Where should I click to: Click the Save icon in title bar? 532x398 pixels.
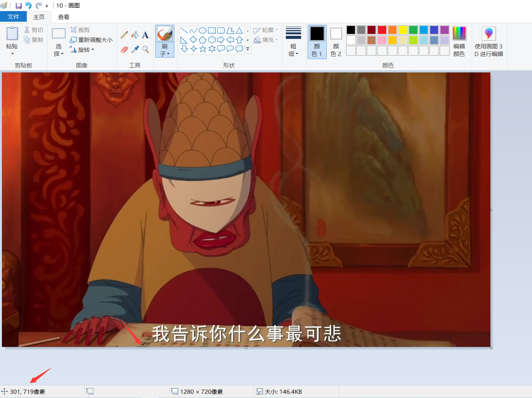18,6
